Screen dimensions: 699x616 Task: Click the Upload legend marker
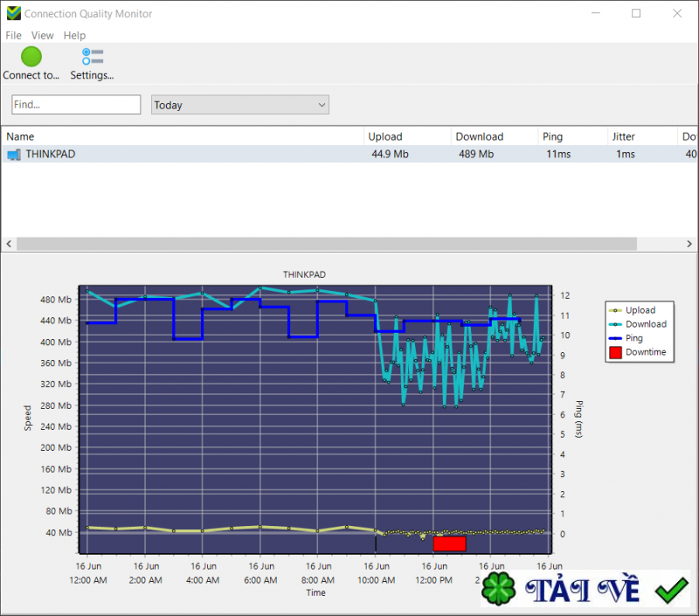(x=615, y=310)
